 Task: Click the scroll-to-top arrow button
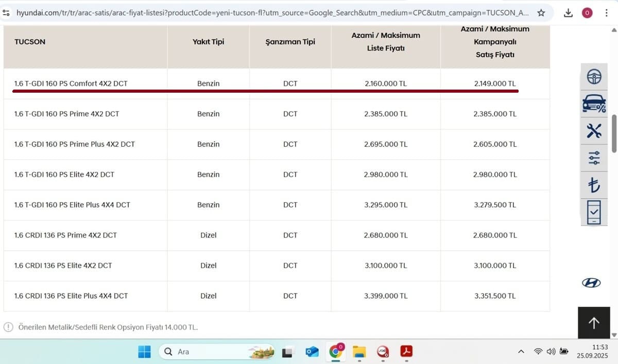[594, 323]
